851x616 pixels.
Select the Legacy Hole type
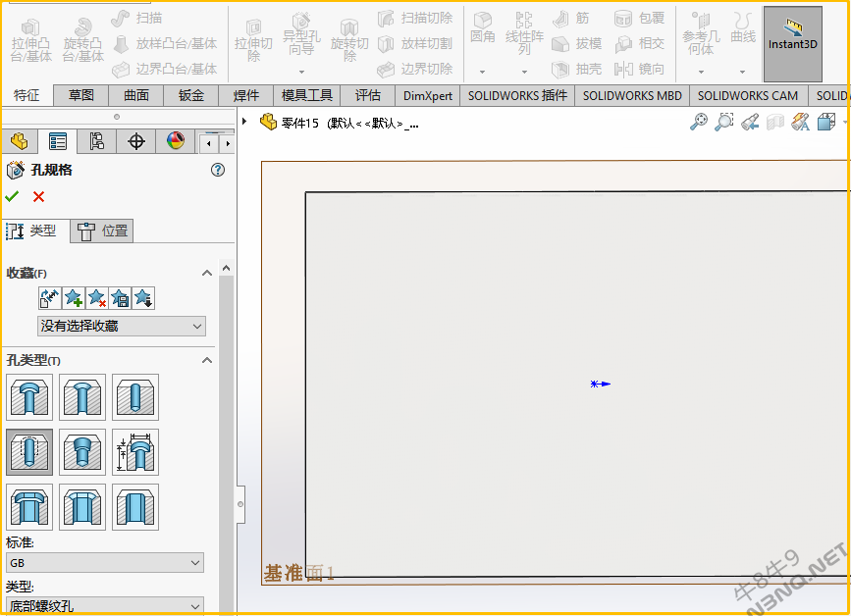pyautogui.click(x=135, y=452)
